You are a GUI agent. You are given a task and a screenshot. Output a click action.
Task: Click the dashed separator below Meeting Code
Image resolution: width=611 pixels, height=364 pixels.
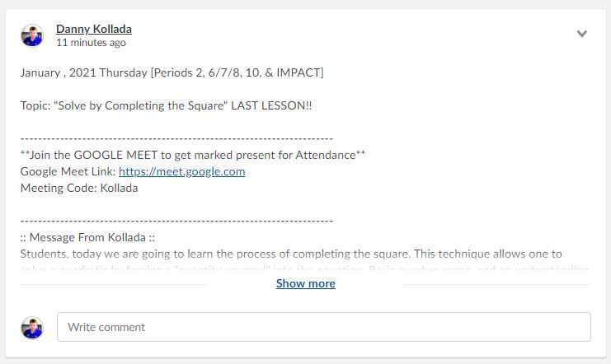click(x=176, y=221)
